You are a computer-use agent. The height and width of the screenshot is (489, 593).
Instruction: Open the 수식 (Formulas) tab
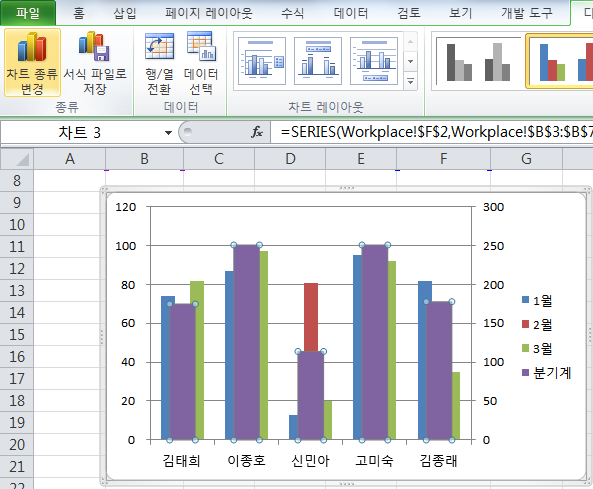[x=292, y=13]
